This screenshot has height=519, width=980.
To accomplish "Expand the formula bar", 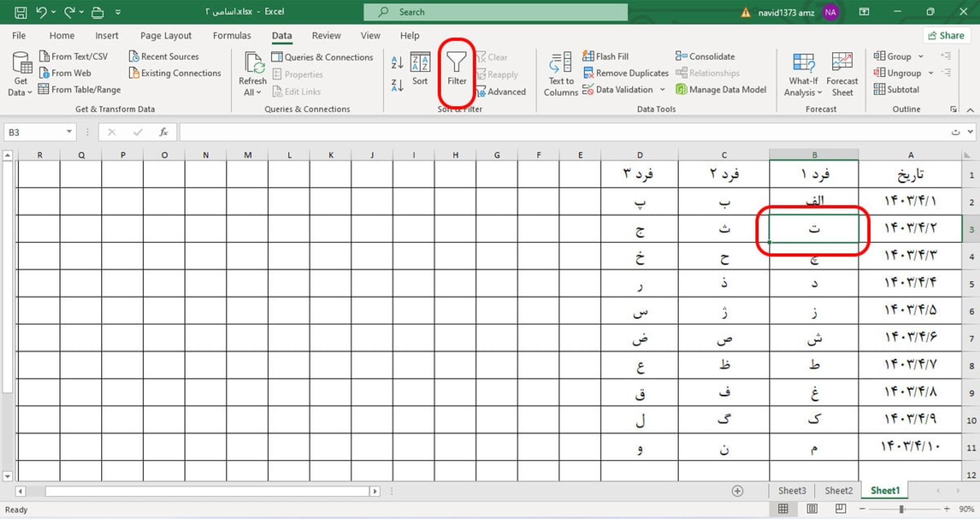I will click(x=970, y=132).
